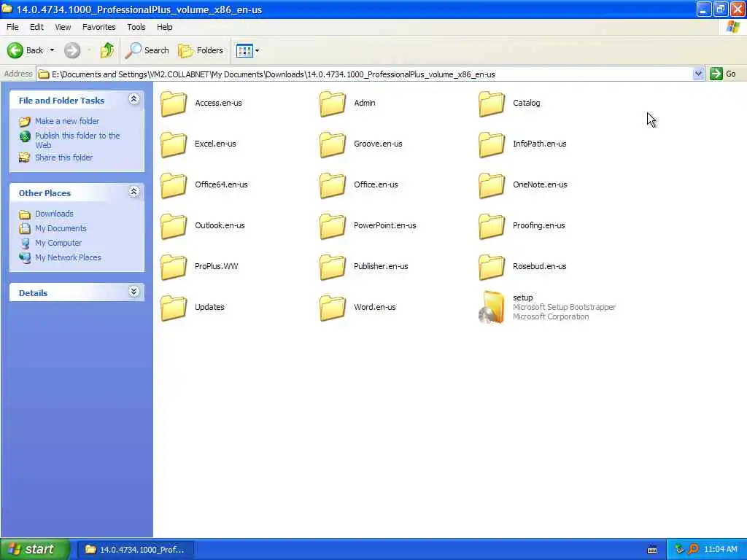Click the clock in the system tray
The width and height of the screenshot is (747, 560).
[x=720, y=550]
